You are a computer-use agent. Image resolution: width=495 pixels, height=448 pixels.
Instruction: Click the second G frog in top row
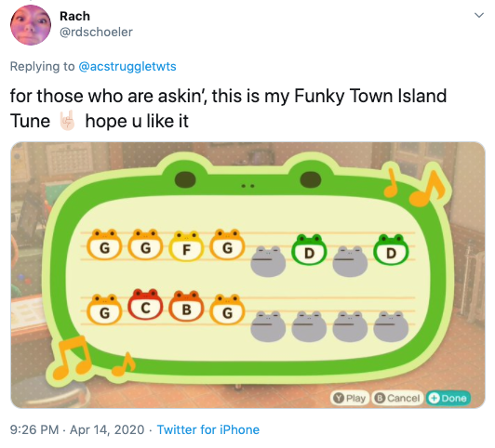[x=145, y=244]
